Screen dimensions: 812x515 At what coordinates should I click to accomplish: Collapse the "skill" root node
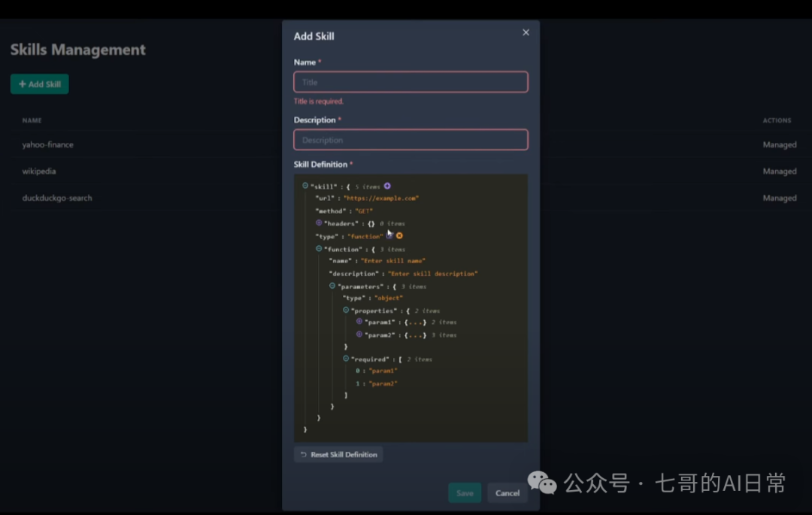(x=305, y=185)
